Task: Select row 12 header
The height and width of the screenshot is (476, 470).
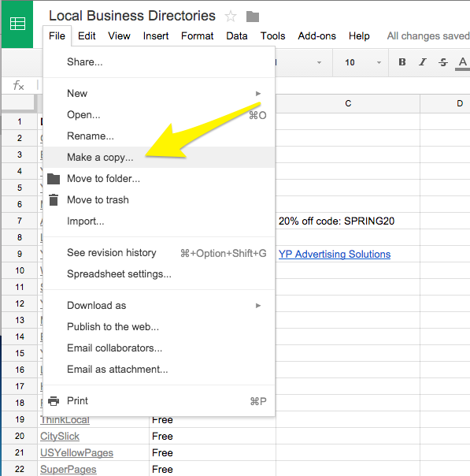Action: [x=20, y=303]
